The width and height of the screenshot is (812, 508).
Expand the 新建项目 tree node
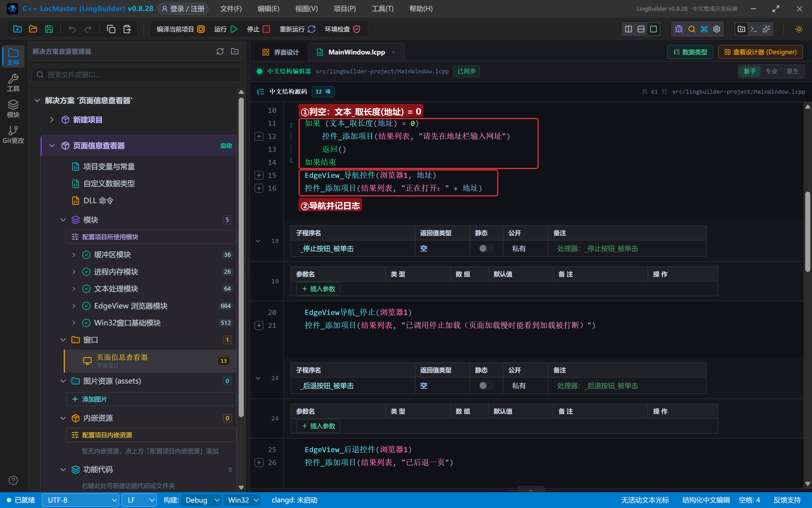click(52, 120)
